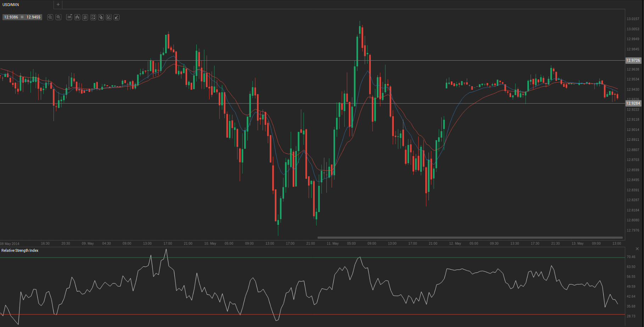Click the Relative Strength Index title label
The width and height of the screenshot is (644, 327).
[20, 250]
